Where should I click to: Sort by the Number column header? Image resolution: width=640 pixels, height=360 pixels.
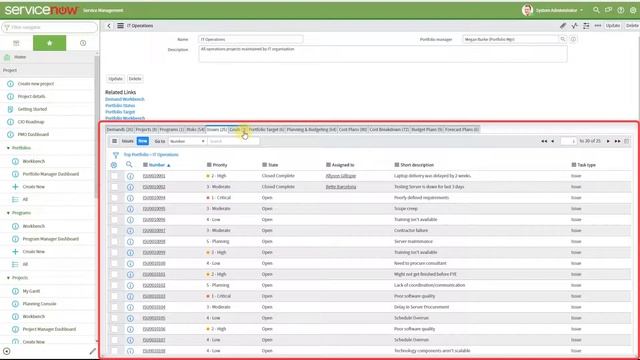pyautogui.click(x=157, y=165)
